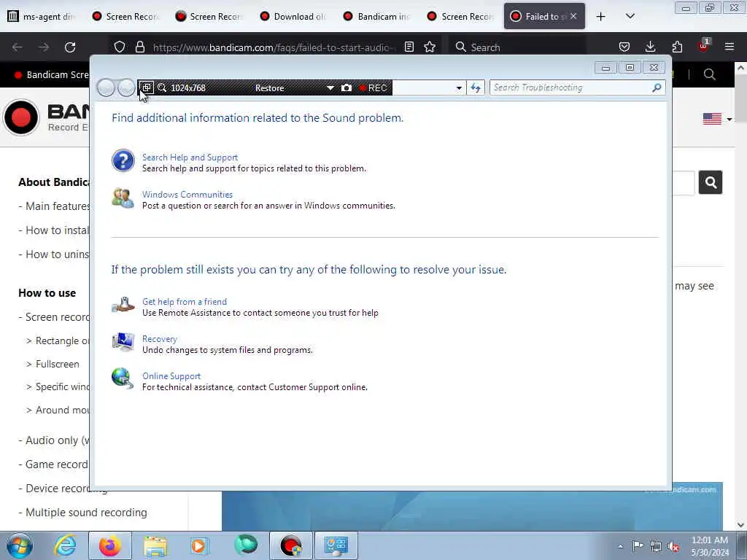Click the tracking protection shield icon
The height and width of the screenshot is (560, 747).
tap(120, 47)
